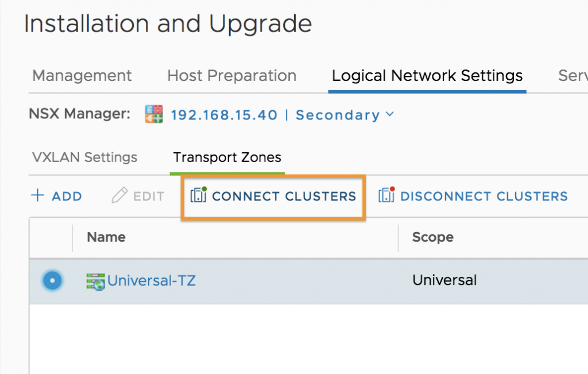Select the Logical Network Settings tab
This screenshot has height=374, width=588.
427,76
